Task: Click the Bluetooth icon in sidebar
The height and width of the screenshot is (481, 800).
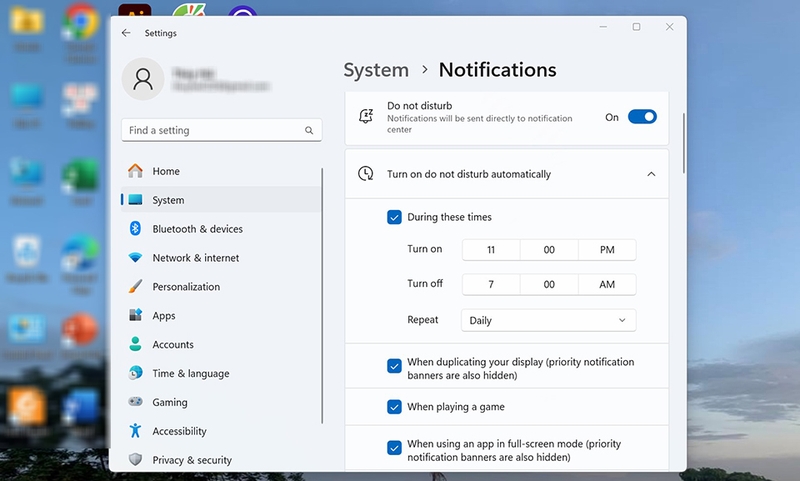Action: click(x=135, y=229)
